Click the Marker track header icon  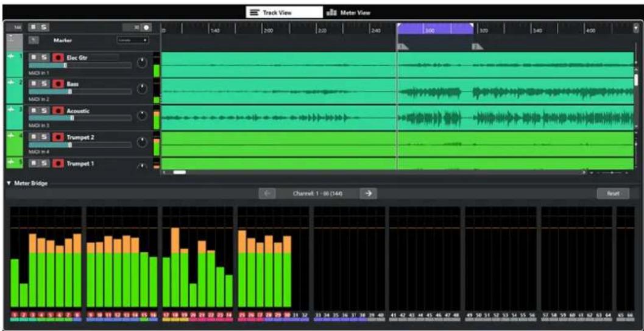click(x=15, y=42)
